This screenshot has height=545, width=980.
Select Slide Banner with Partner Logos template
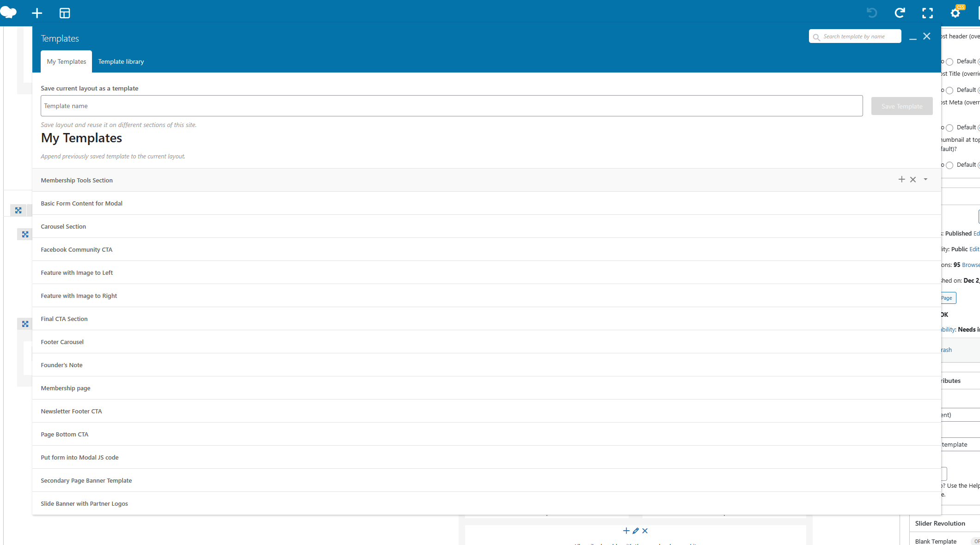click(487, 503)
